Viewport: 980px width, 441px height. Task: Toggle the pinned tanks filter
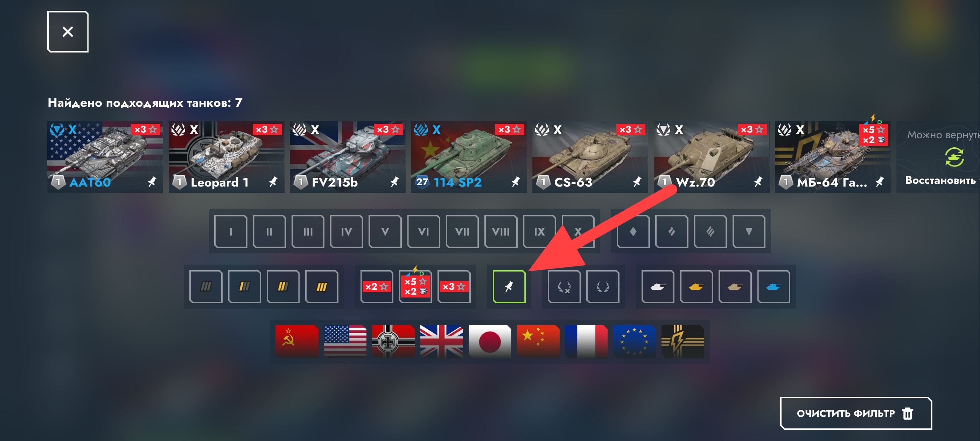click(509, 286)
